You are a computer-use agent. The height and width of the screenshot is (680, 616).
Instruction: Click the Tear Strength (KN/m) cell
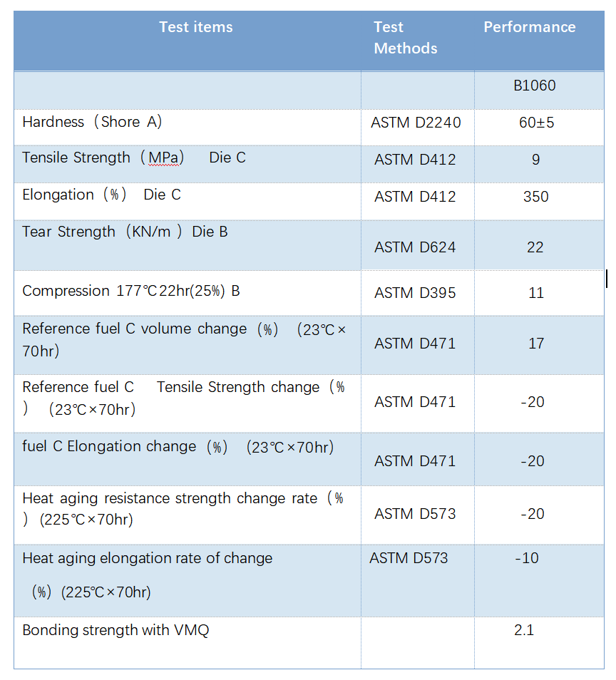[x=125, y=232]
